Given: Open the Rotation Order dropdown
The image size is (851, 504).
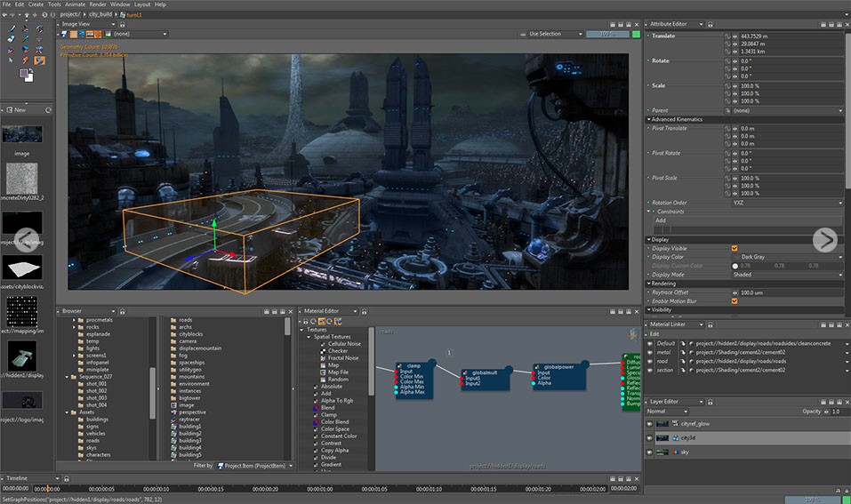Looking at the screenshot, I should pyautogui.click(x=786, y=202).
